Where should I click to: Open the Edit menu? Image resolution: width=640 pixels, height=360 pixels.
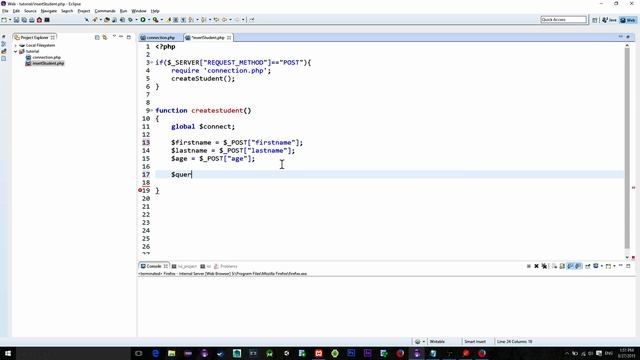[16, 11]
